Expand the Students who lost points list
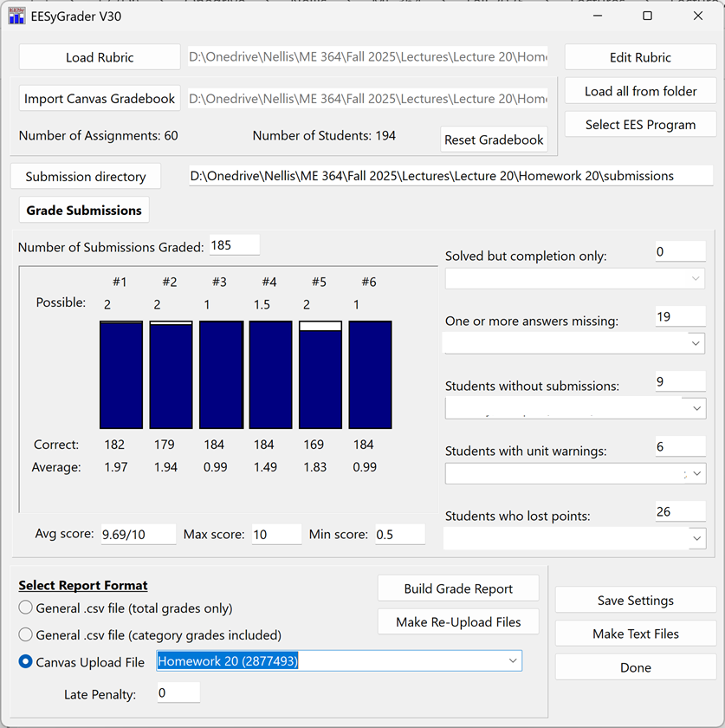Screen dimensions: 725x728 click(696, 539)
